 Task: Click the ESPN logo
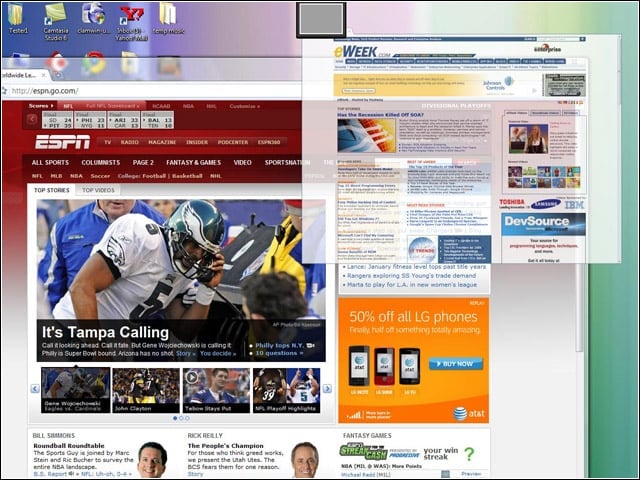coord(62,142)
